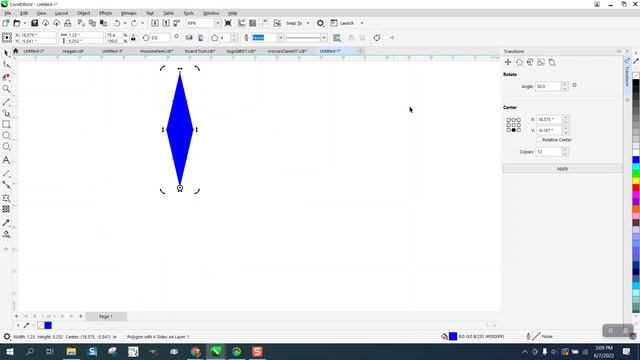640x360 pixels.
Task: Select the top-center origin point
Action: click(513, 120)
